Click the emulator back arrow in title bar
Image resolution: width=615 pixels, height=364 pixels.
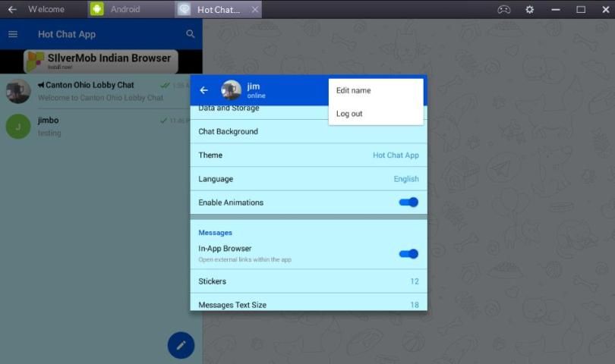click(12, 10)
